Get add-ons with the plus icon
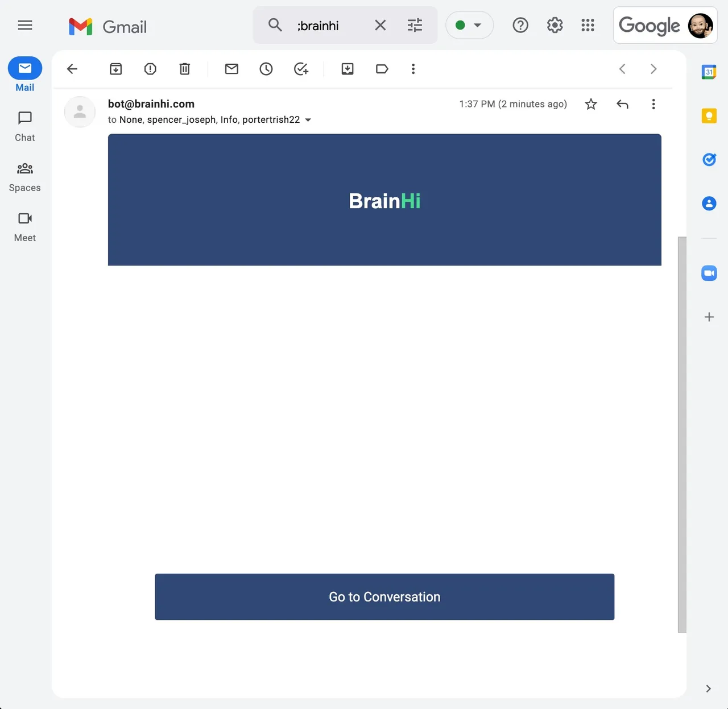Image resolution: width=728 pixels, height=709 pixels. click(709, 317)
